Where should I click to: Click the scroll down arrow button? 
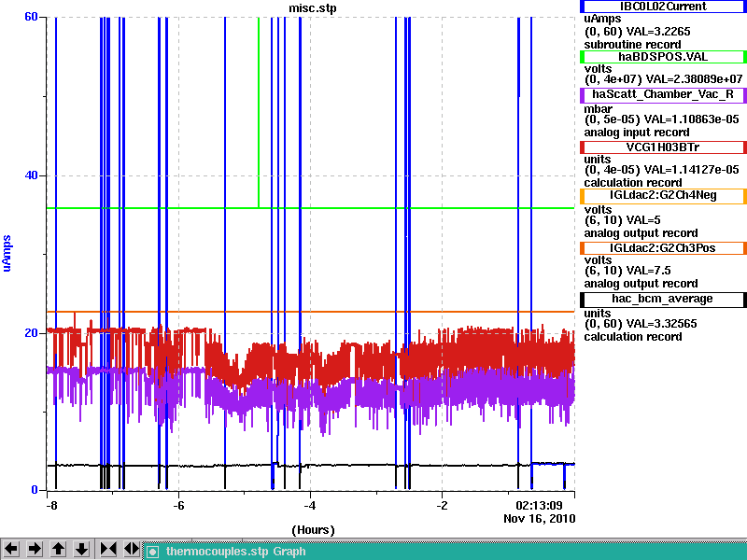tap(82, 549)
